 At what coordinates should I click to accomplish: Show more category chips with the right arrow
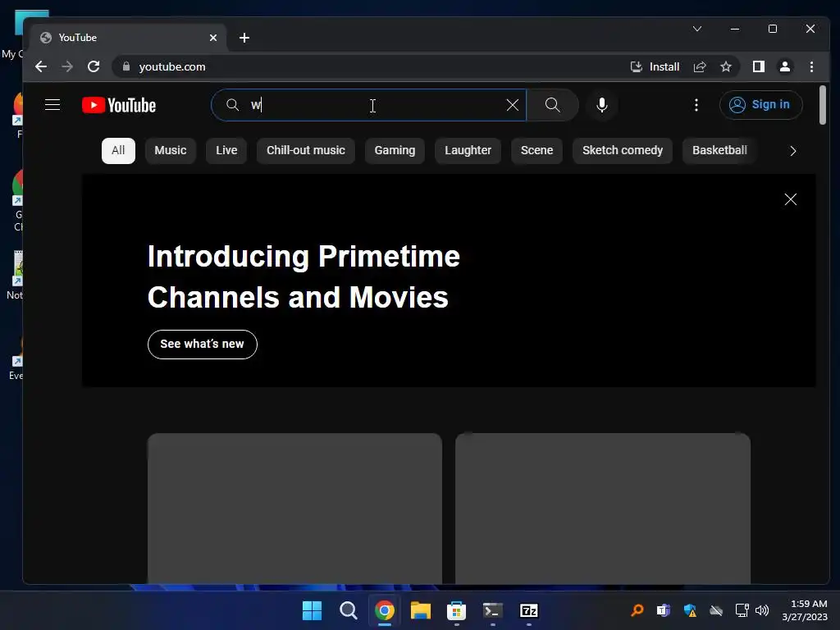(x=793, y=151)
